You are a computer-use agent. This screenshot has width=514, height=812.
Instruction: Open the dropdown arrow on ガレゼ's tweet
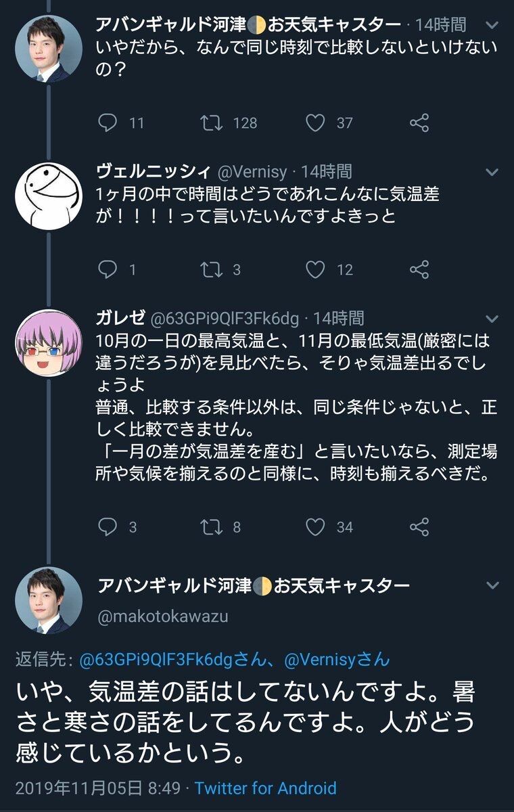coord(493,318)
